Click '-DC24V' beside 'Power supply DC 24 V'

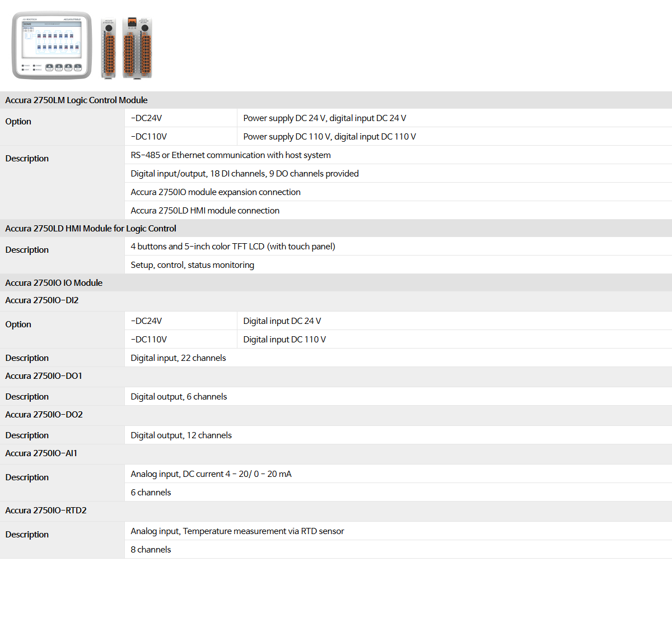point(146,118)
